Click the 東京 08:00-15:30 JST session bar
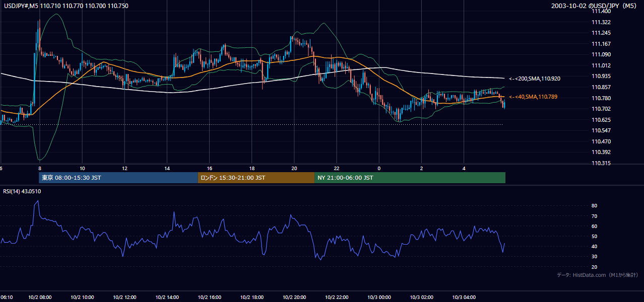The width and height of the screenshot is (644, 302). point(118,178)
